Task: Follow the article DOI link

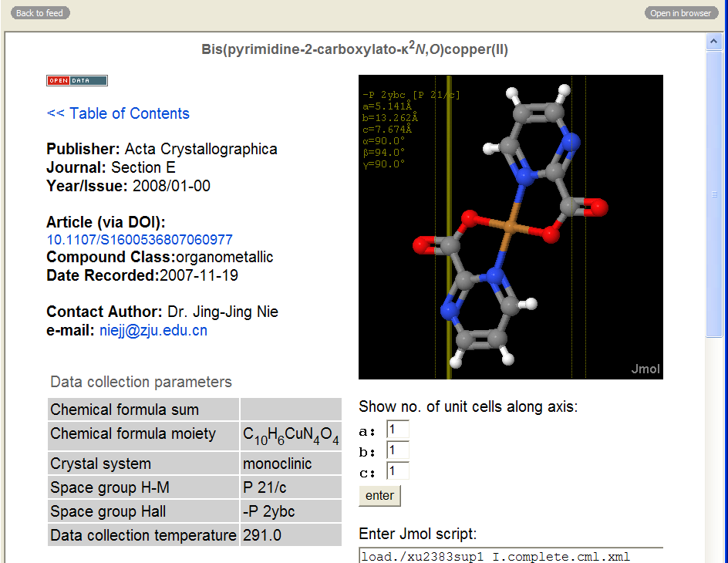Action: [140, 240]
